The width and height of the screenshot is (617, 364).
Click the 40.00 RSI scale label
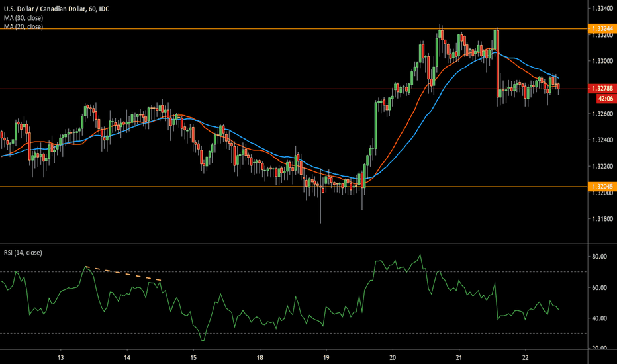[598, 318]
